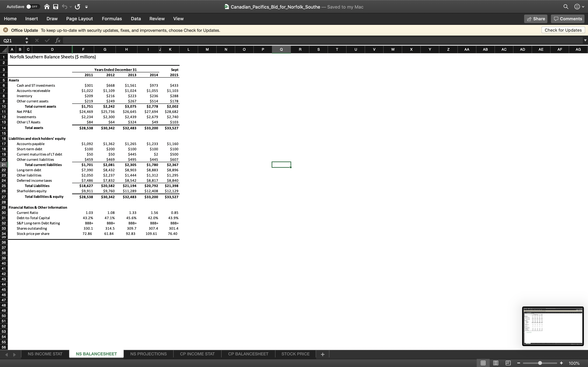Click the Redo circular arrow icon

pyautogui.click(x=78, y=7)
